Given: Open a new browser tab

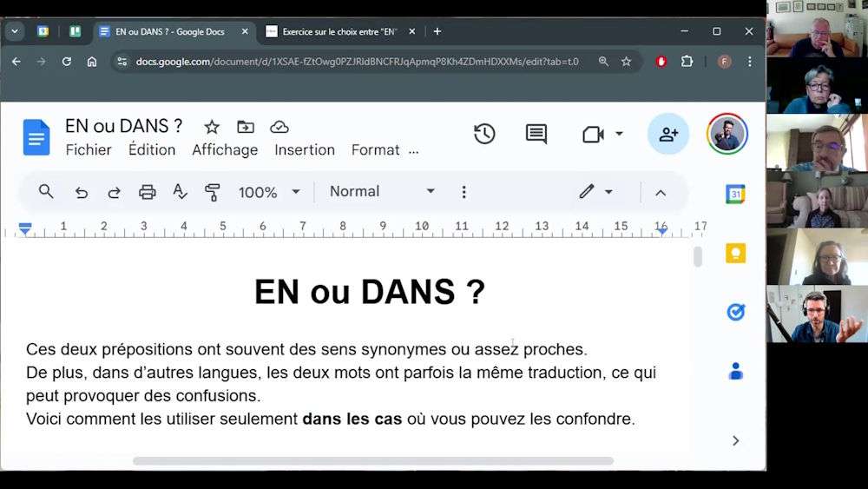Looking at the screenshot, I should 437,31.
